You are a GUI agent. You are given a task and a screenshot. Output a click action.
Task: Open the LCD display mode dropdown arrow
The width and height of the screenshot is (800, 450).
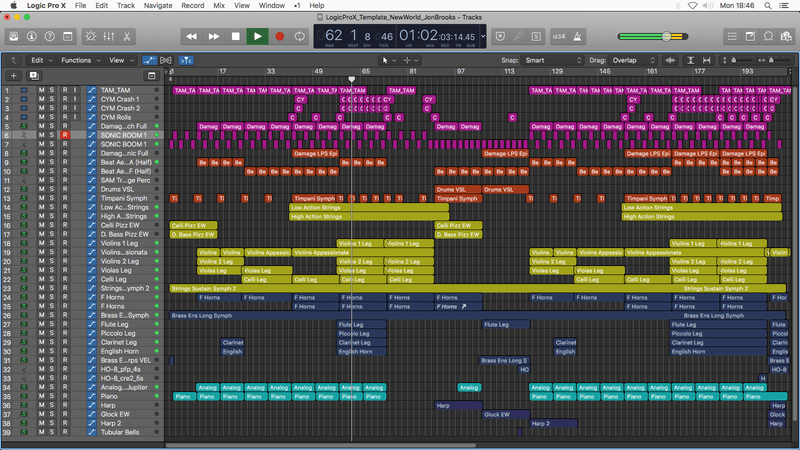(x=483, y=37)
